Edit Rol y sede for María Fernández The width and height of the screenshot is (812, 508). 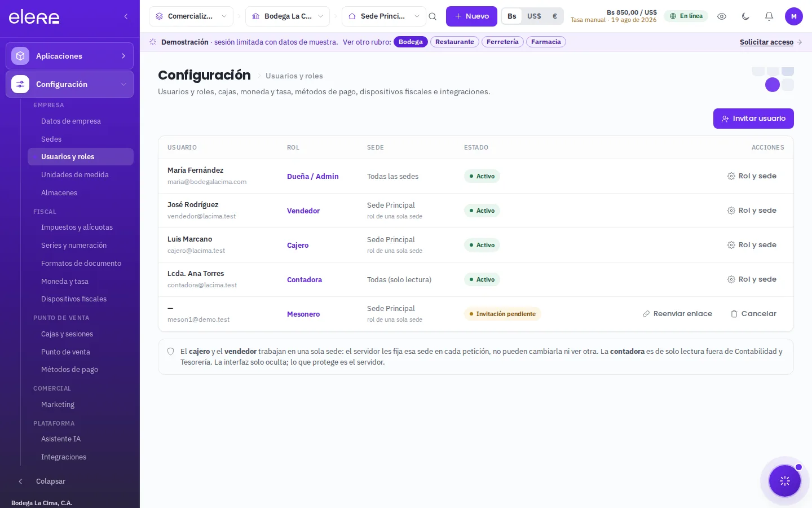[x=752, y=176]
